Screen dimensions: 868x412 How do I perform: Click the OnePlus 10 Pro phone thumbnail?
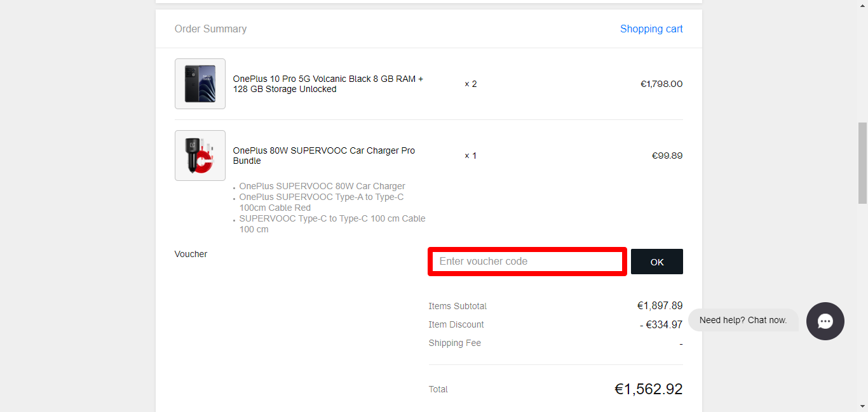point(200,84)
